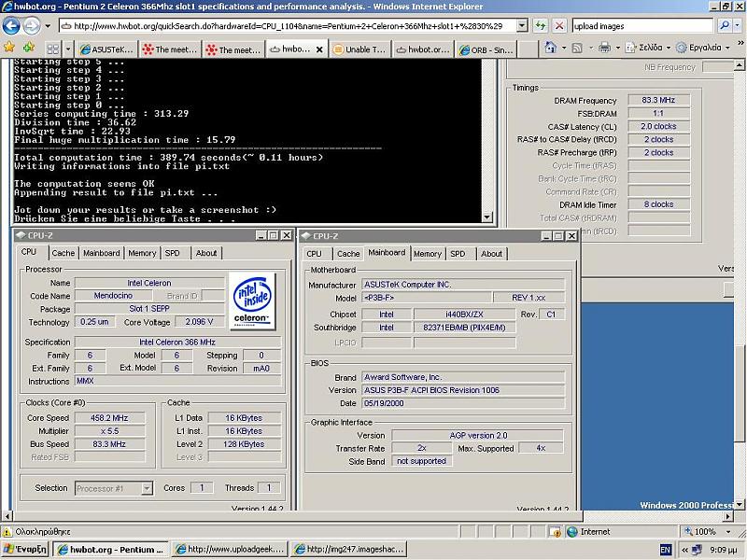Click the green Refresh page icon
This screenshot has width=747, height=560.
(541, 26)
